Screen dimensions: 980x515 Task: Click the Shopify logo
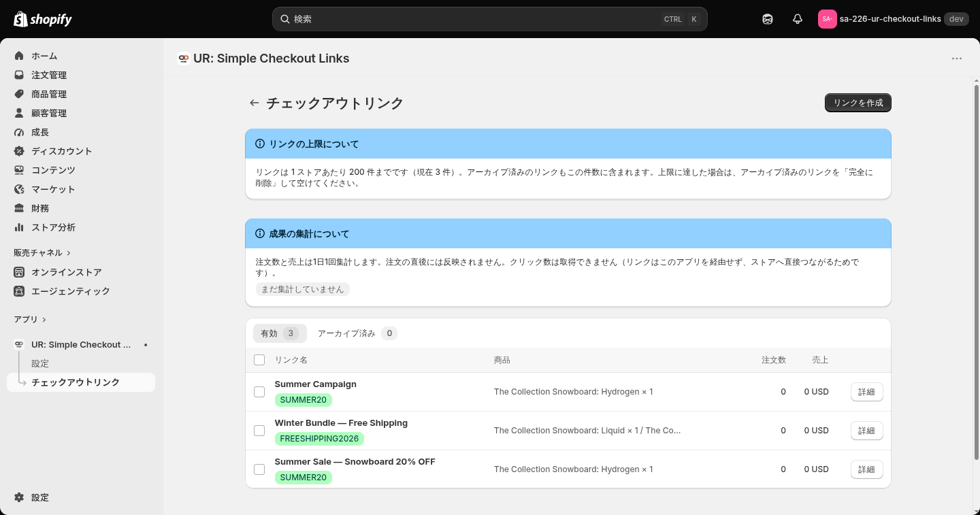(43, 19)
